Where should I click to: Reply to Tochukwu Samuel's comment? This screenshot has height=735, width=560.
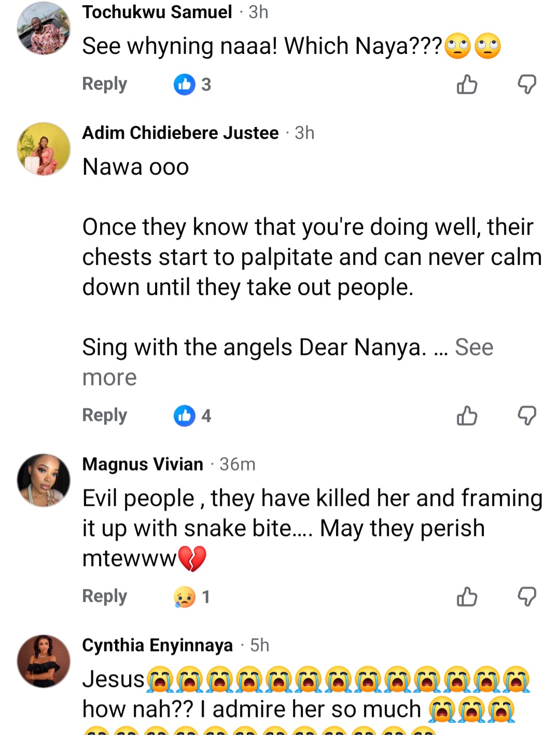click(104, 84)
